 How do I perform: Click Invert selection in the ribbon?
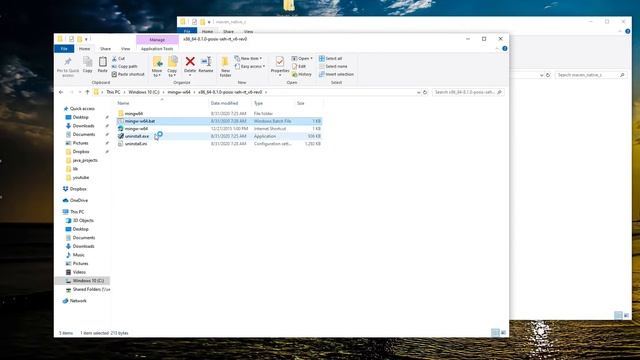point(336,74)
